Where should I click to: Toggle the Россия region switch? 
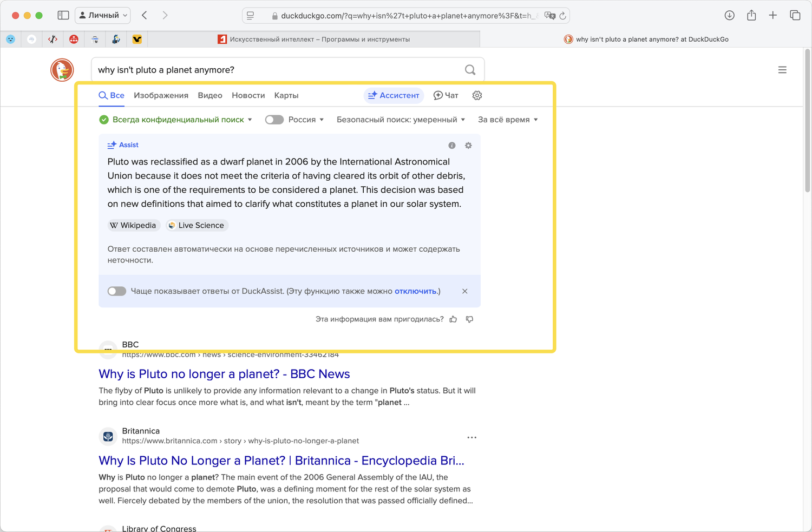point(274,120)
